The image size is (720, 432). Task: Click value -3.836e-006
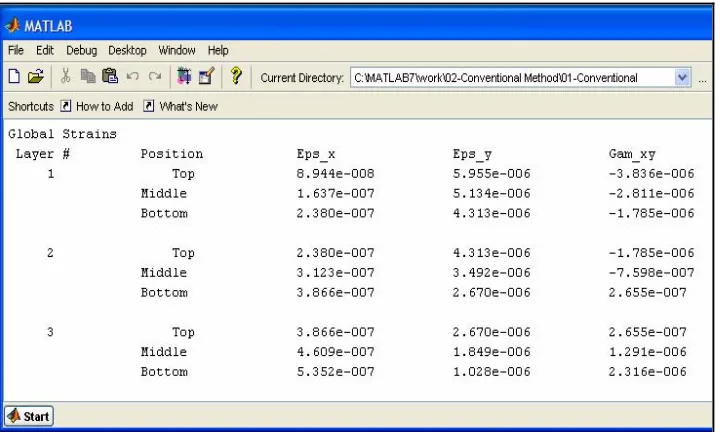652,174
